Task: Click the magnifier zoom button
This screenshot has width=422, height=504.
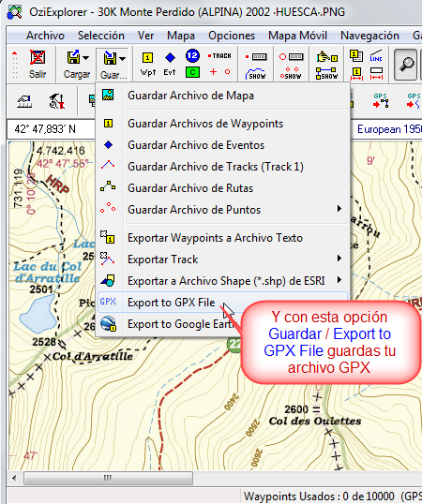Action: coord(406,65)
